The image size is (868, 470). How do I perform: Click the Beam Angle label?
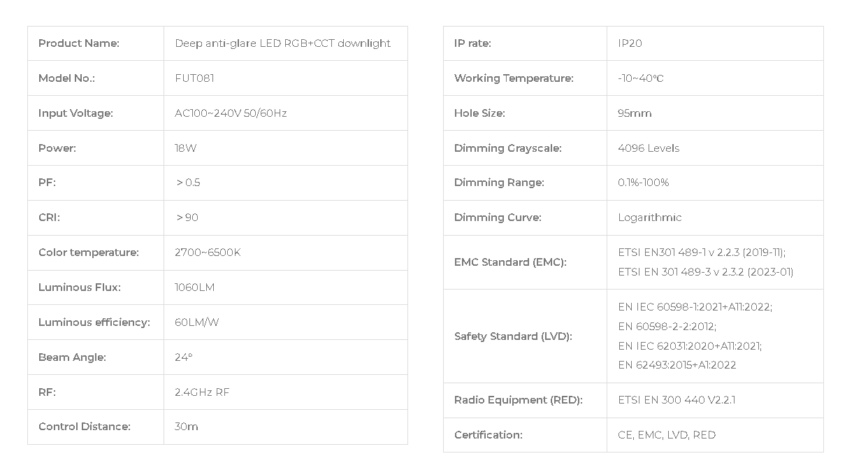[72, 357]
